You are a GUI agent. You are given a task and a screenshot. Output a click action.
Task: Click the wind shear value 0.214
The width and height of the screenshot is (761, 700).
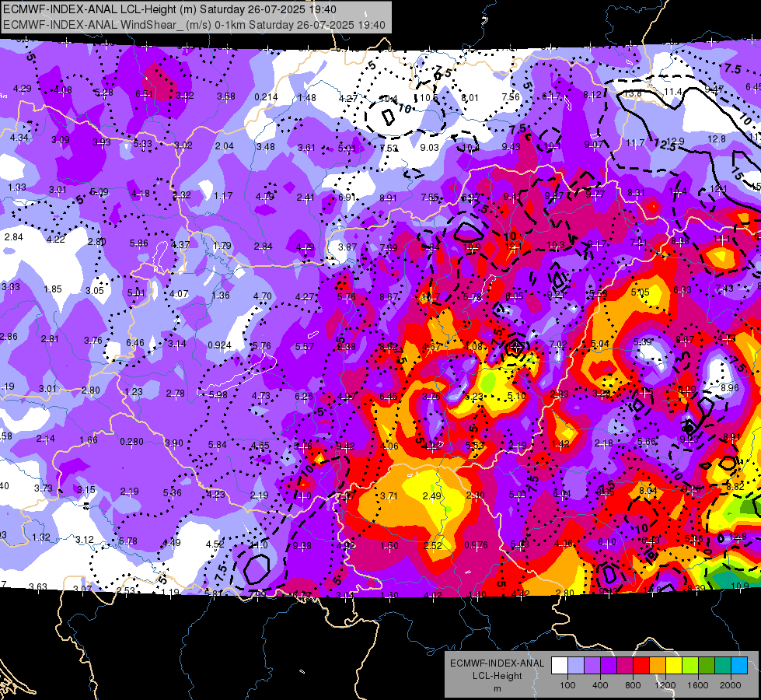(x=266, y=97)
